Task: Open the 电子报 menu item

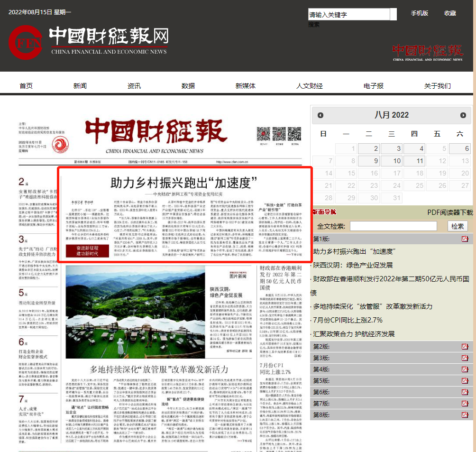Action: (x=374, y=86)
